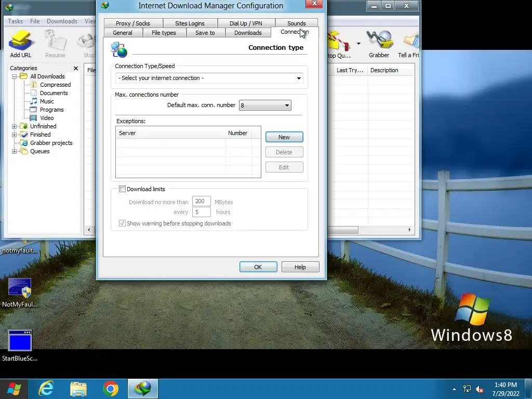Open Stop Queue dropdown arrow

tap(358, 44)
